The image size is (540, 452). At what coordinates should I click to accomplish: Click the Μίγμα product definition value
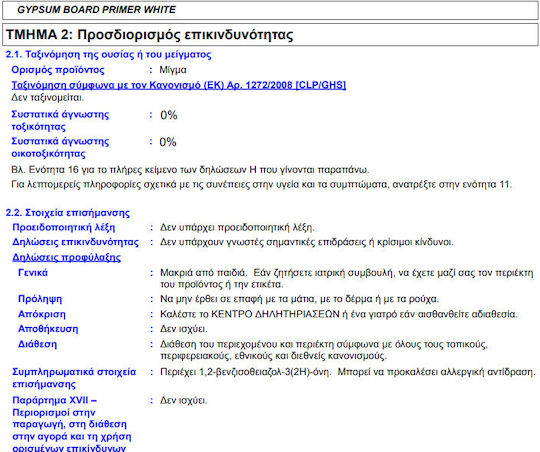pyautogui.click(x=173, y=70)
